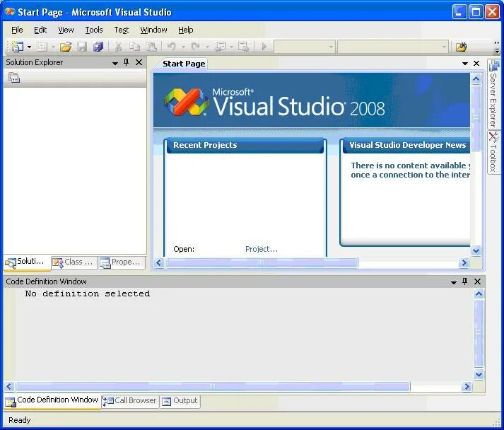Click the Code Definition horizontal scrollbar thumb

[213, 386]
